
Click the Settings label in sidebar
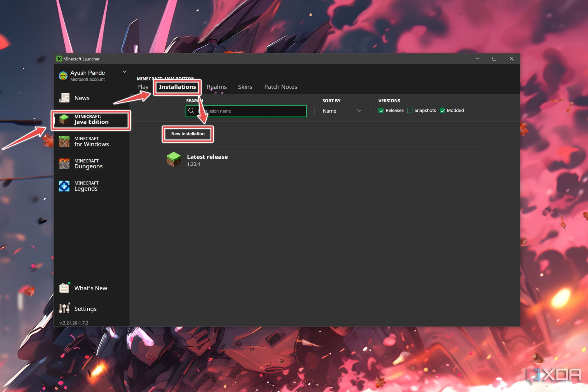[x=85, y=309]
